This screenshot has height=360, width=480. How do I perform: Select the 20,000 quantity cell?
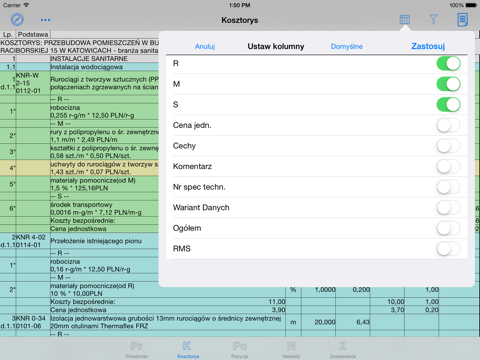pos(319,322)
